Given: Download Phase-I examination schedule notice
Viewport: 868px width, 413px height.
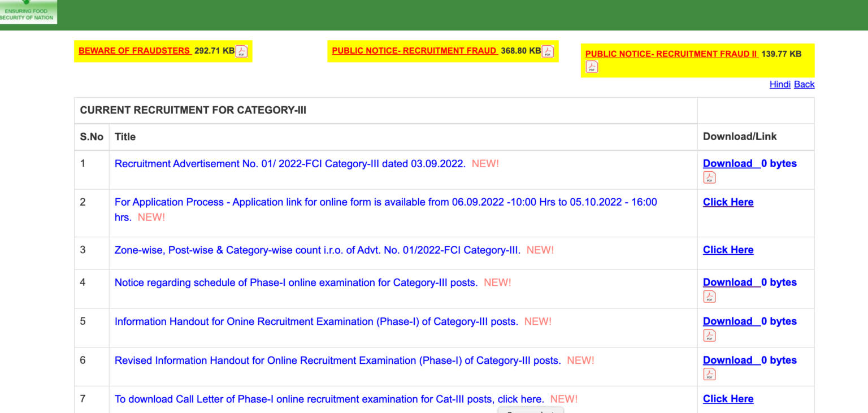Looking at the screenshot, I should 732,282.
